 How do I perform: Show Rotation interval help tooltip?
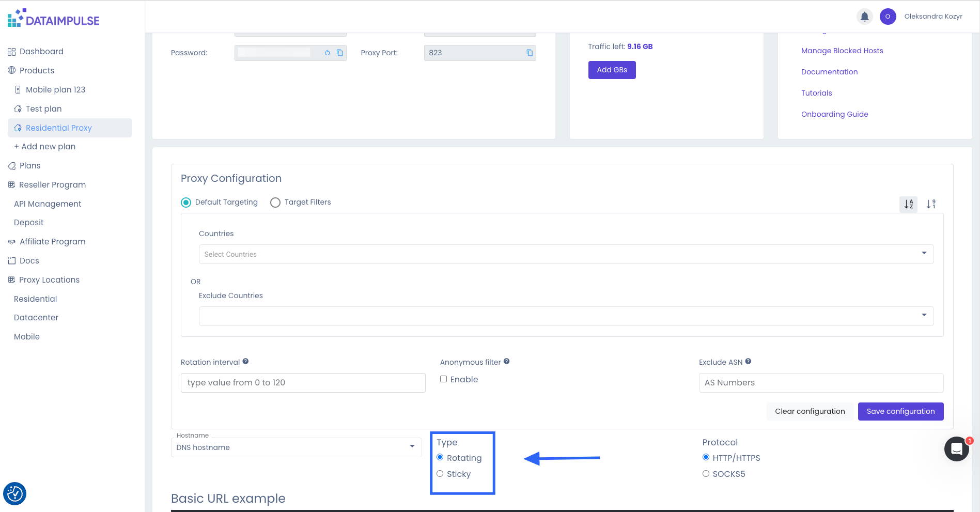point(246,362)
